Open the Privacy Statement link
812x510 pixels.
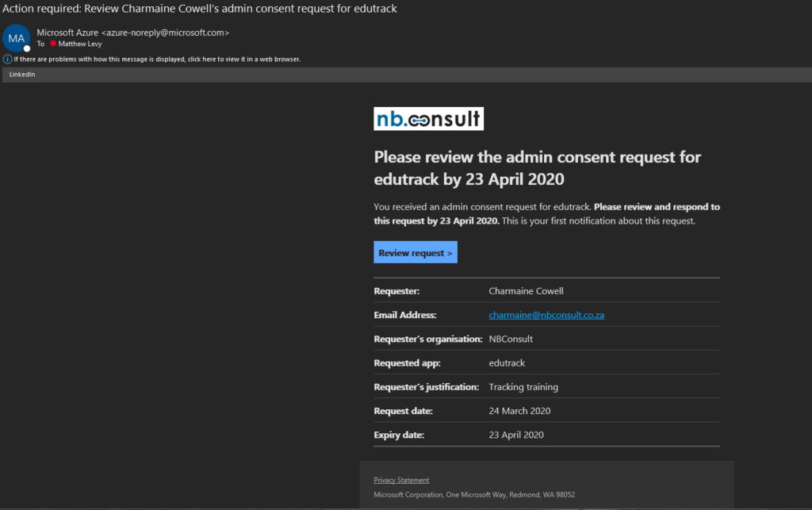(x=401, y=480)
